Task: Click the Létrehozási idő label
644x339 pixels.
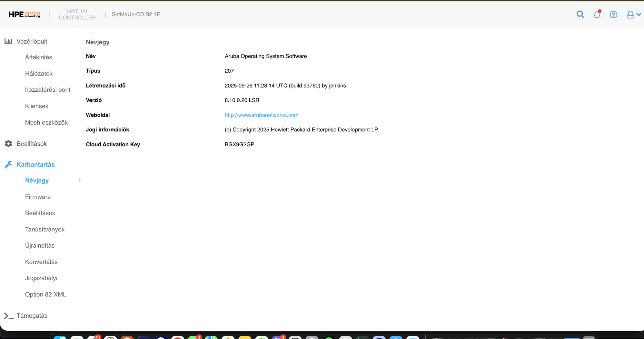Action: pos(106,86)
